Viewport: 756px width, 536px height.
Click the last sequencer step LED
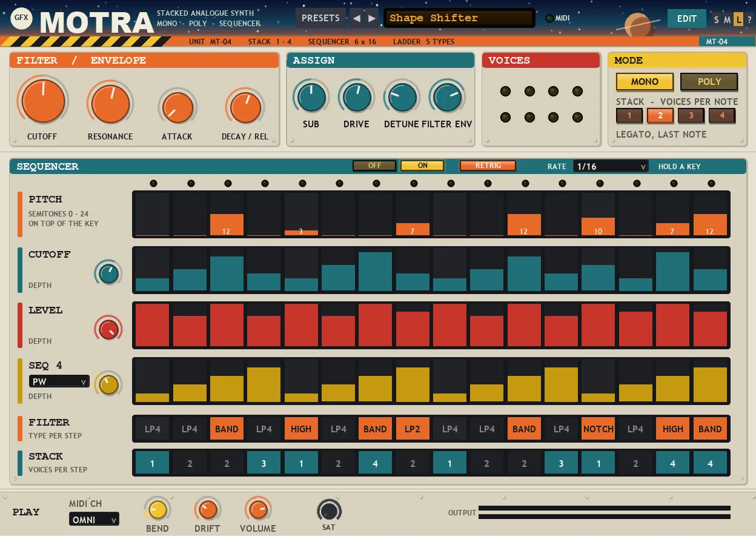711,183
